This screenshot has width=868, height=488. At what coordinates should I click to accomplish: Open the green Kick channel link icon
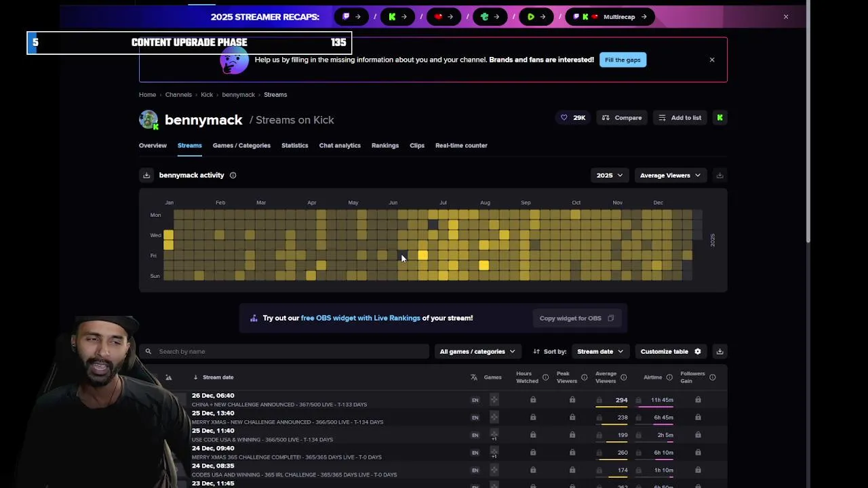pyautogui.click(x=719, y=118)
